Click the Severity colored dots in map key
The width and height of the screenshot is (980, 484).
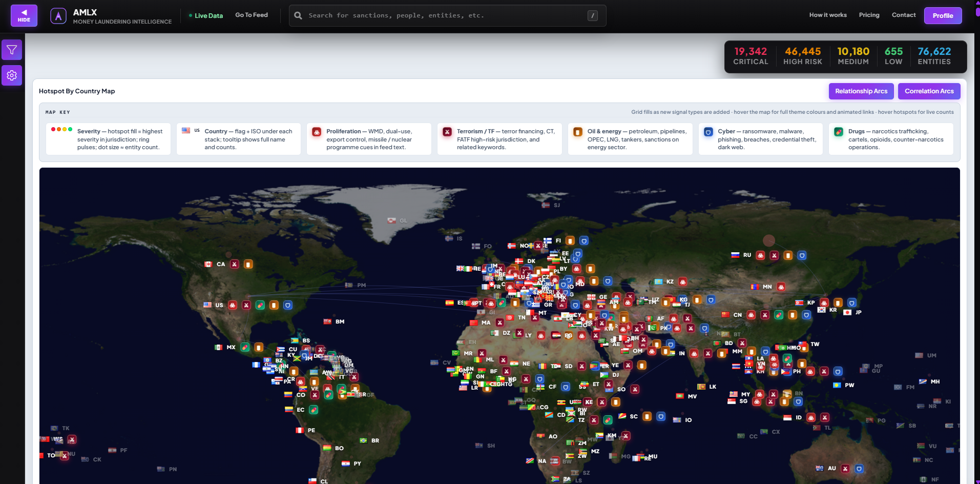tap(61, 129)
